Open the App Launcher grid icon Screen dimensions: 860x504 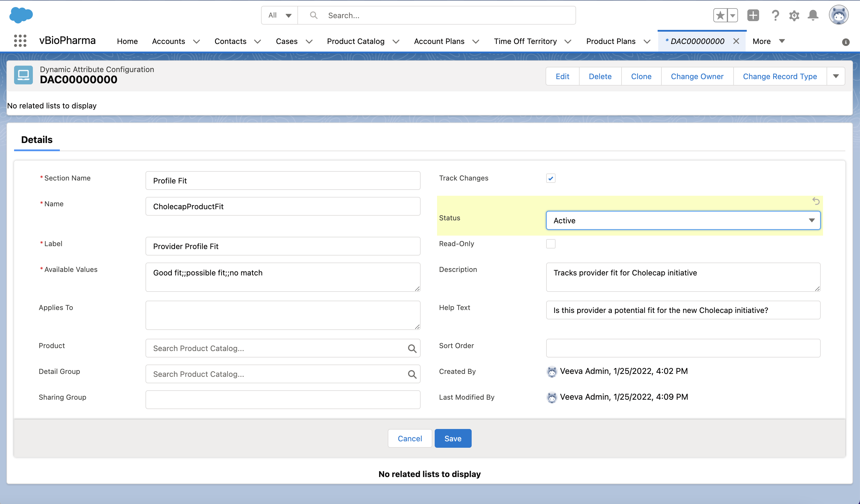click(20, 41)
